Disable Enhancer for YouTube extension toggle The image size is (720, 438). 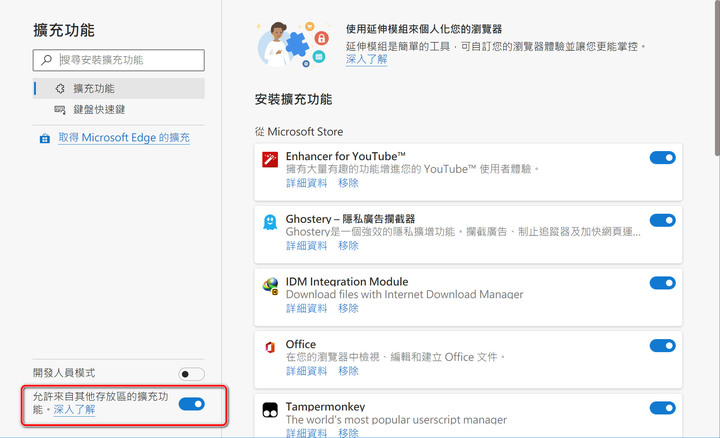click(663, 158)
